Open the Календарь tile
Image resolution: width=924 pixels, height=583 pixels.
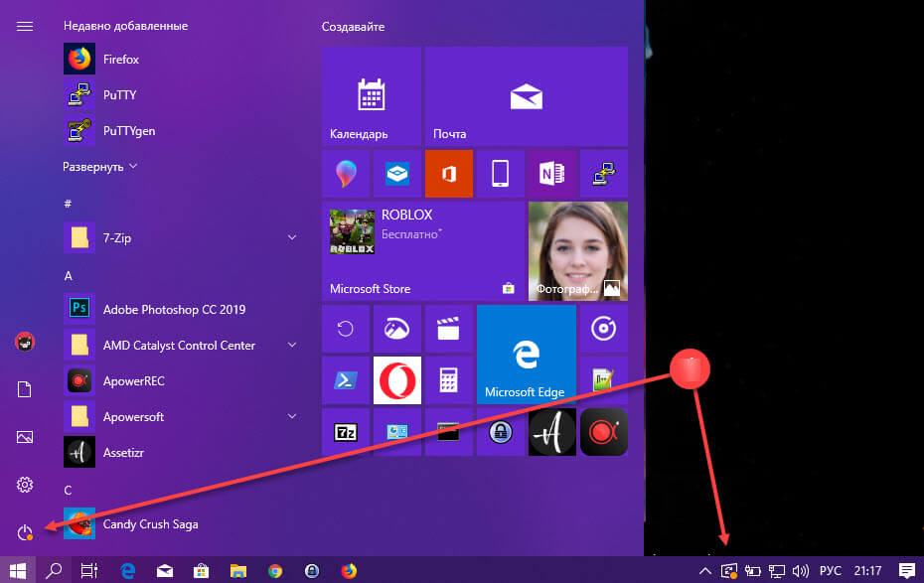[x=372, y=96]
